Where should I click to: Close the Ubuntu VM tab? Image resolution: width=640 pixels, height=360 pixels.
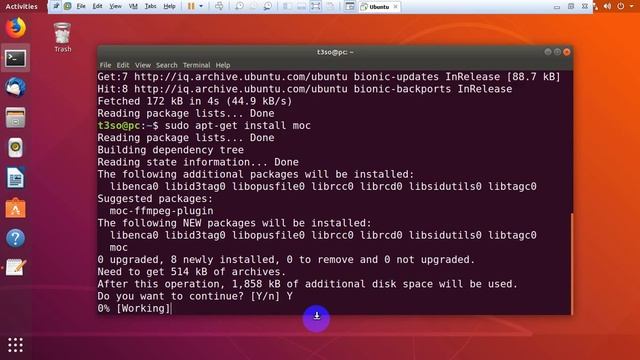395,7
